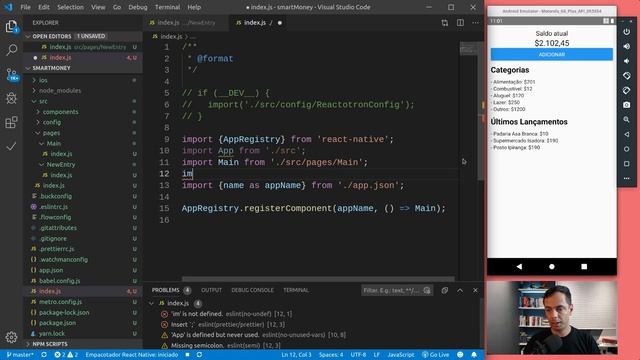Open the Manage gear icon
Image resolution: width=640 pixels, height=360 pixels.
(11, 337)
